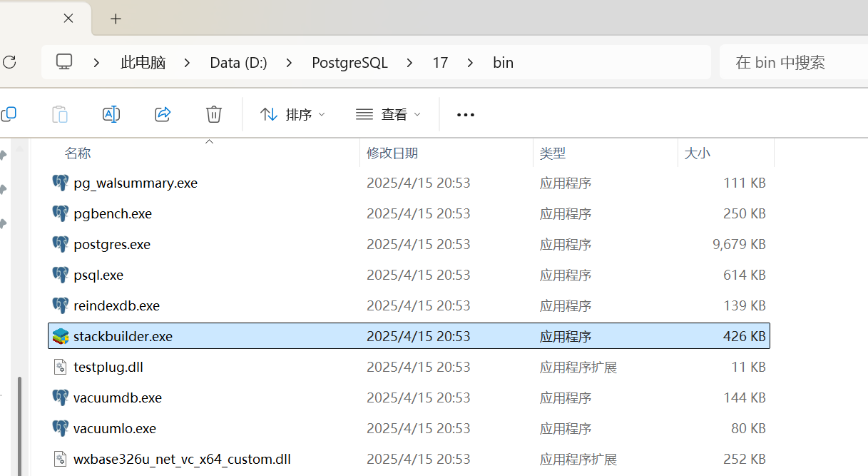The image size is (868, 476).
Task: Go to PostgreSQL folder in breadcrumb
Action: click(x=349, y=63)
